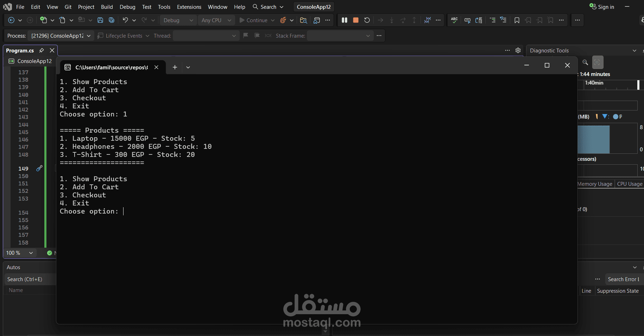Click the Save file icon
The image size is (644, 336).
100,20
